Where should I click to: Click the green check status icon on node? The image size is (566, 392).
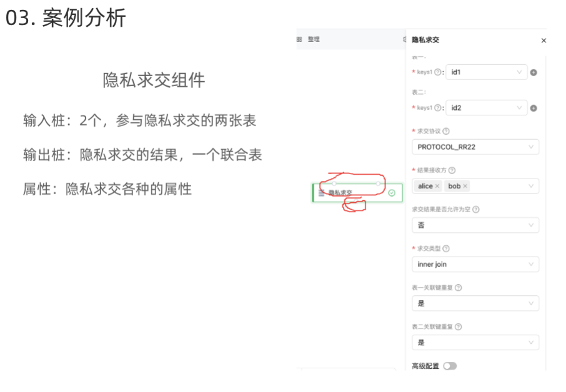(392, 193)
